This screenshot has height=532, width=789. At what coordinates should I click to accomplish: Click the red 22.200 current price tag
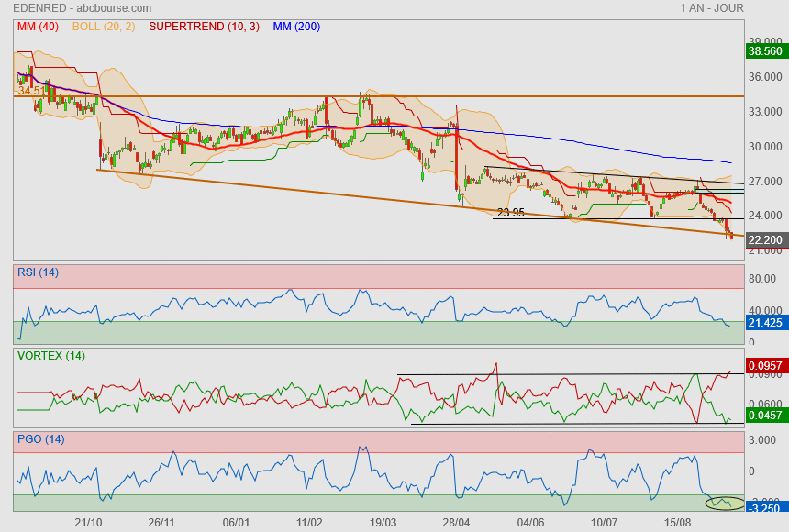coord(765,240)
